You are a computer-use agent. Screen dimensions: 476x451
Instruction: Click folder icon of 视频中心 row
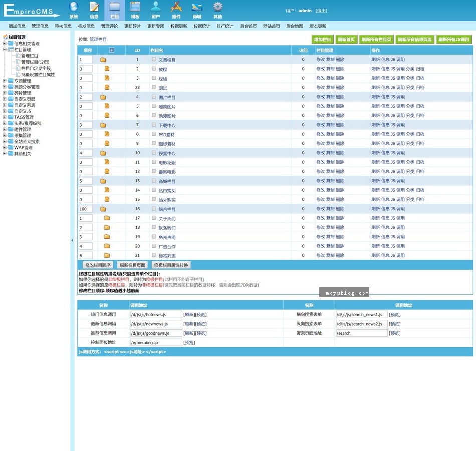point(103,153)
